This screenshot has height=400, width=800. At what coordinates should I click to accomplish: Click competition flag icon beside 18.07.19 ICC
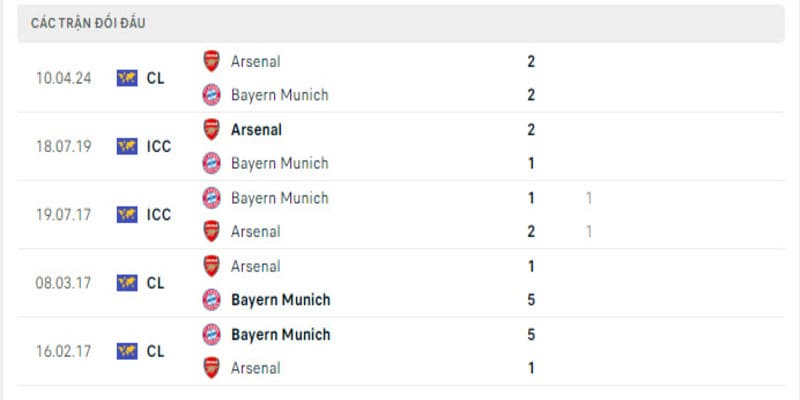(126, 146)
